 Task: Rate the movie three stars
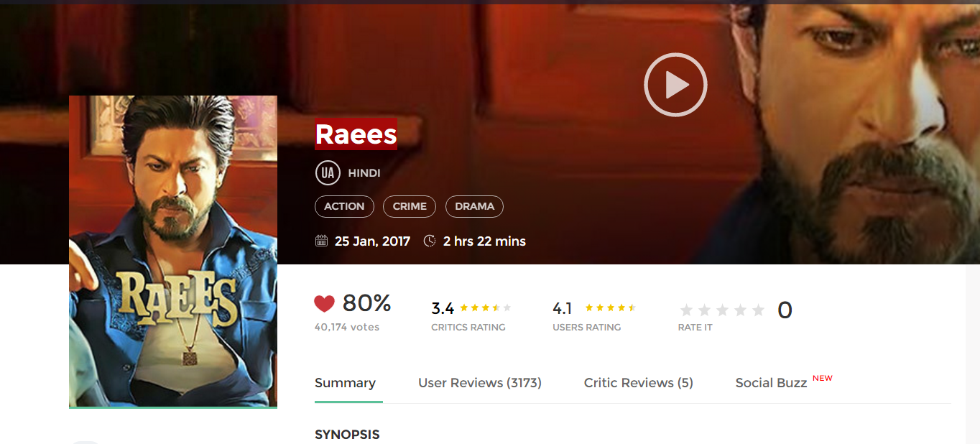coord(722,310)
